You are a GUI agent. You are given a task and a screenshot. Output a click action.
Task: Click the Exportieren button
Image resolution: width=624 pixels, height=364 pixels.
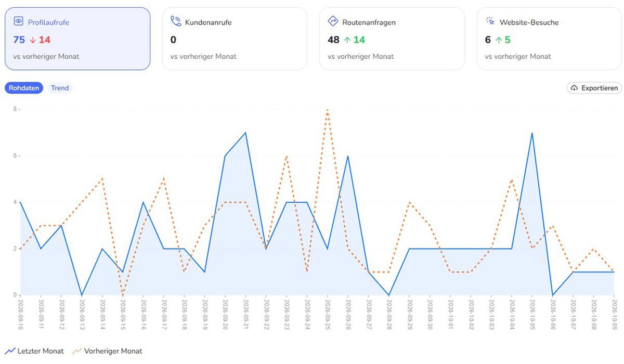594,88
